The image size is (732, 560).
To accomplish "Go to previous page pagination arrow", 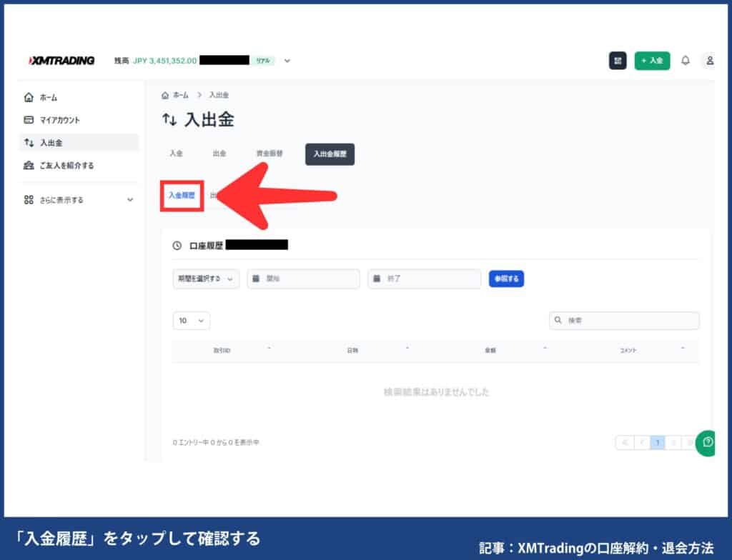I will pos(642,442).
